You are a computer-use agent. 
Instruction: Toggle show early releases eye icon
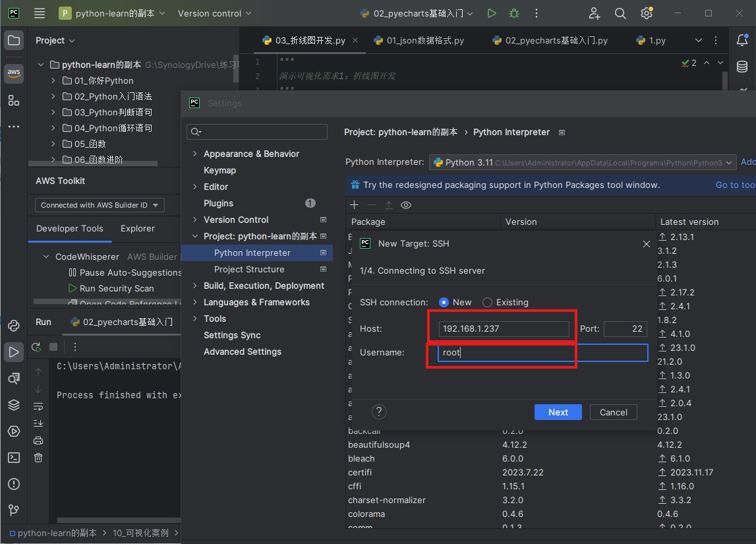[406, 205]
